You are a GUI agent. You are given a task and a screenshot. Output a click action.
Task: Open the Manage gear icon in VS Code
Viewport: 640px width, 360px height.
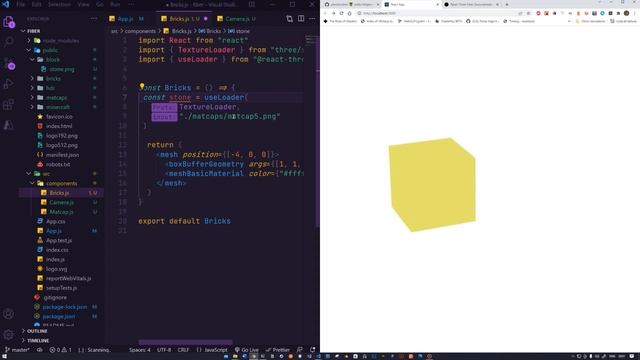click(x=9, y=334)
